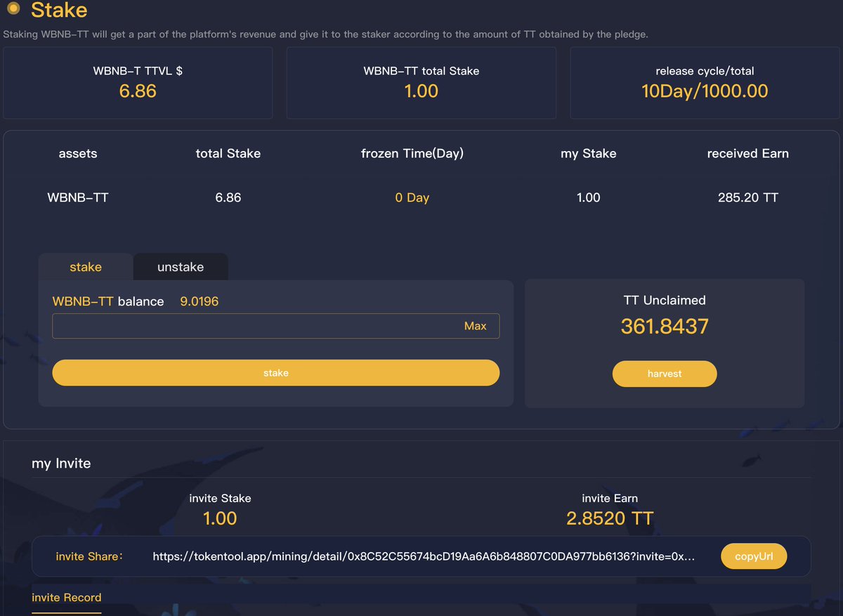Click the total Stake column header

click(228, 154)
